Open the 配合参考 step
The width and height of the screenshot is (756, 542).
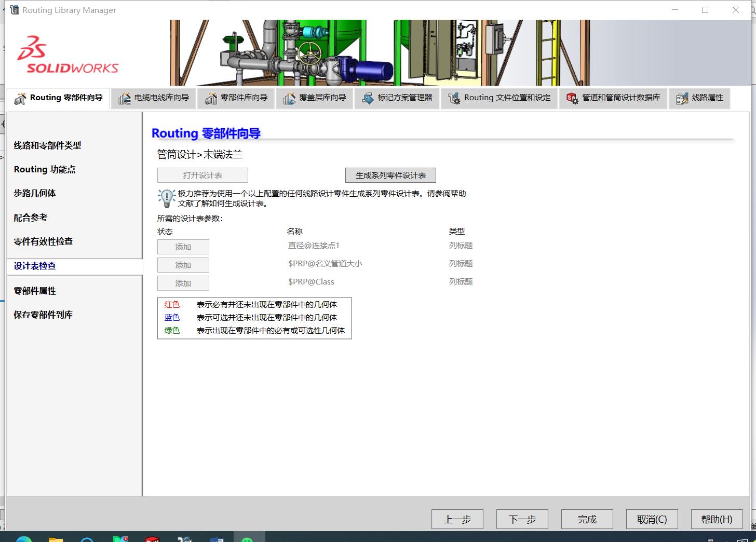pos(31,218)
